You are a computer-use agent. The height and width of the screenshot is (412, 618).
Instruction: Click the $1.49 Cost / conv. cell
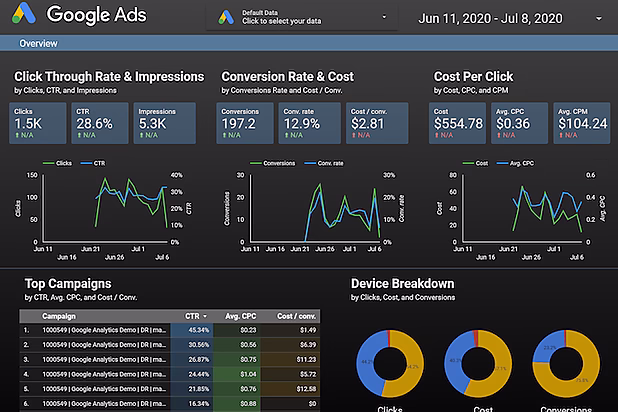(x=290, y=330)
